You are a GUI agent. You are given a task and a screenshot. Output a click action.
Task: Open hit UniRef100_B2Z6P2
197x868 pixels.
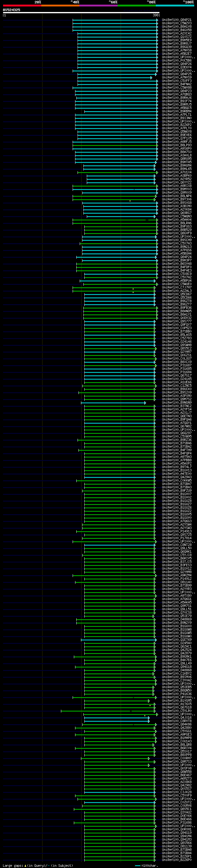tap(177, 125)
